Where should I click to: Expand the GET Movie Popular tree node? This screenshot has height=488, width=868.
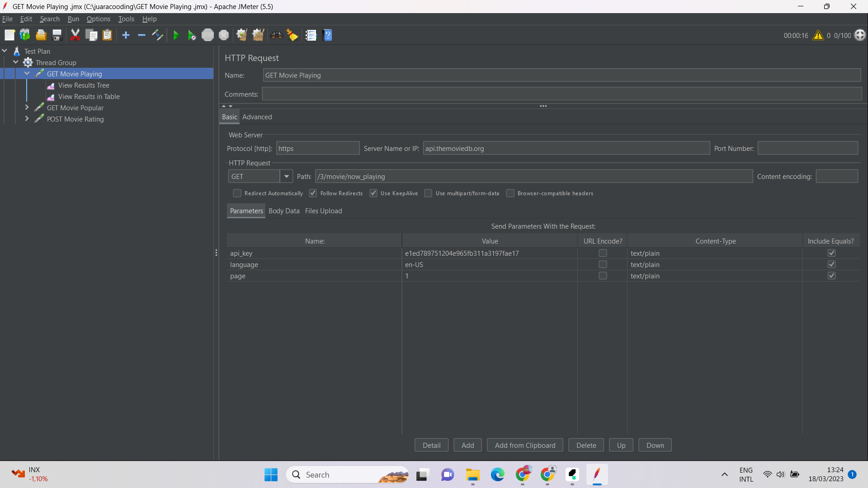click(x=27, y=108)
